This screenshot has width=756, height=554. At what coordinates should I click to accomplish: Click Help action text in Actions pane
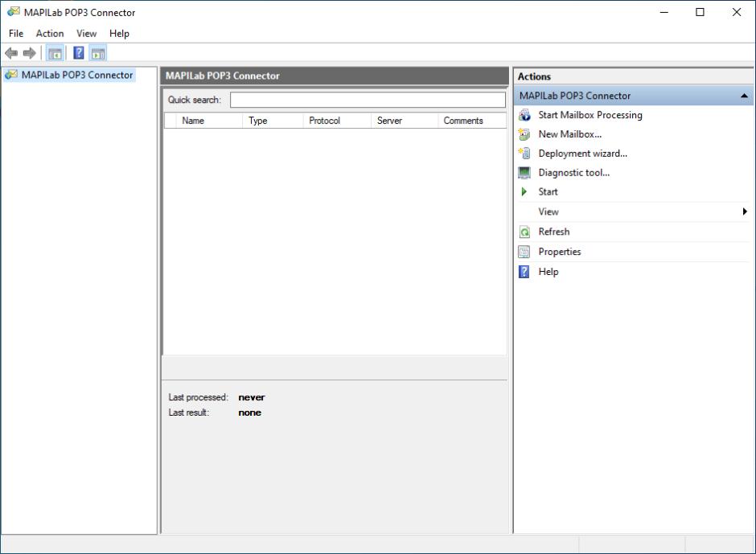(x=549, y=272)
